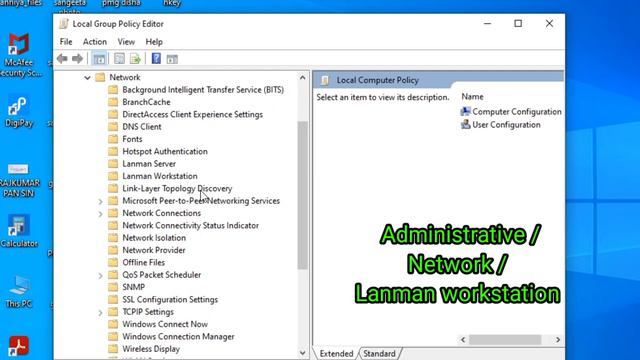Click the Forward arrow toolbar icon
640x360 pixels.
(x=77, y=59)
